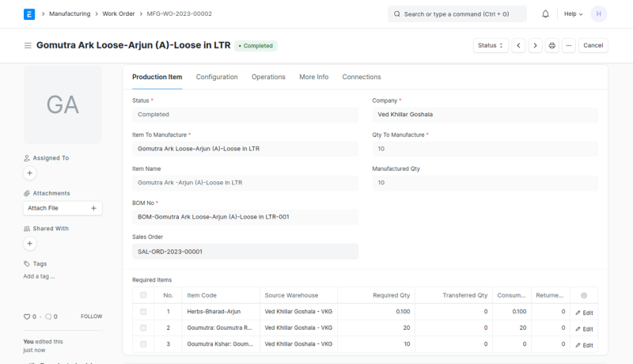The image size is (633, 364).
Task: Open the Status dropdown button
Action: click(x=491, y=46)
